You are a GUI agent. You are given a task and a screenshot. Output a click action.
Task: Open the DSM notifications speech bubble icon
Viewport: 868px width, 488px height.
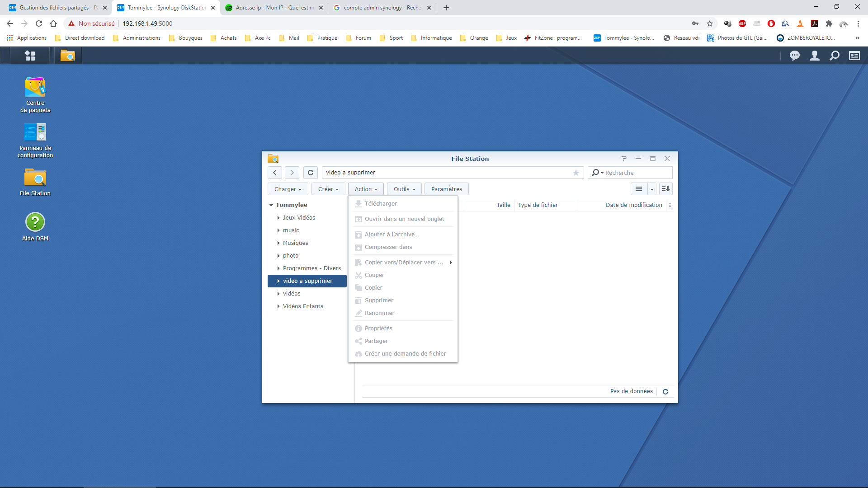point(794,56)
